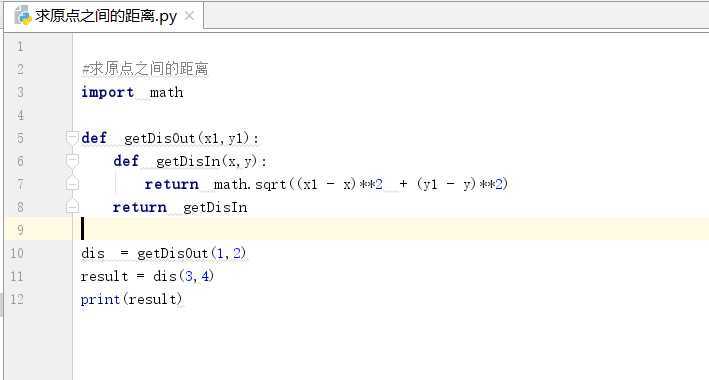Close the 求原点之间的距离.py tab
The height and width of the screenshot is (380, 709).
coord(189,16)
